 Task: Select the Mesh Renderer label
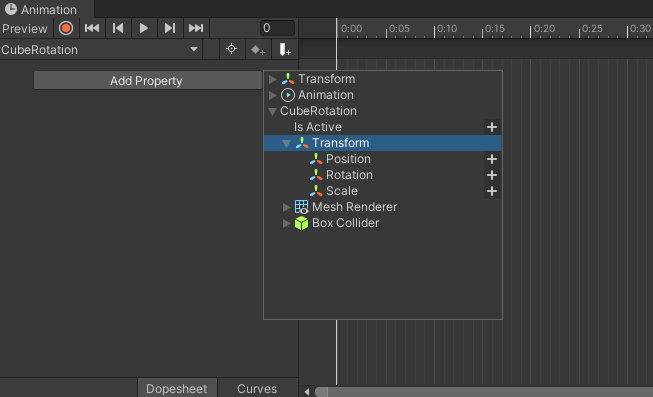click(354, 207)
